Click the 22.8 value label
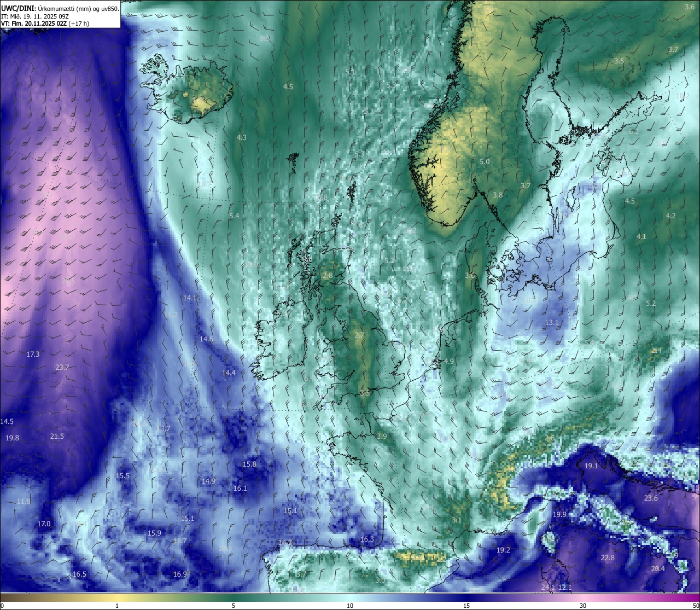 (x=608, y=557)
